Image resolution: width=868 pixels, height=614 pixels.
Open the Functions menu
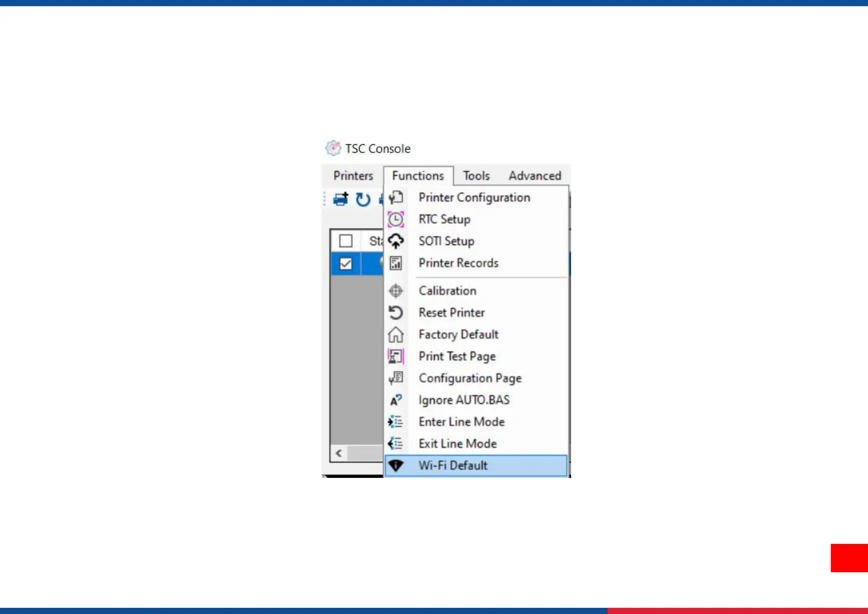pyautogui.click(x=418, y=176)
